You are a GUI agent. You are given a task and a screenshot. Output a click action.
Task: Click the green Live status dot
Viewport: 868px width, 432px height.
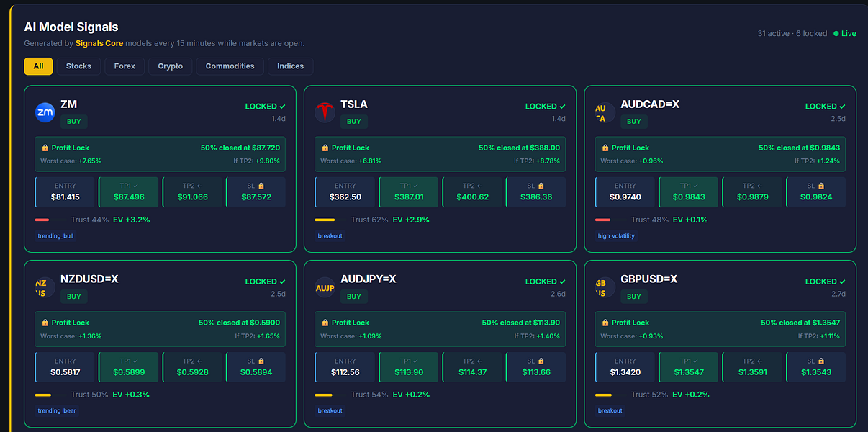pyautogui.click(x=836, y=33)
